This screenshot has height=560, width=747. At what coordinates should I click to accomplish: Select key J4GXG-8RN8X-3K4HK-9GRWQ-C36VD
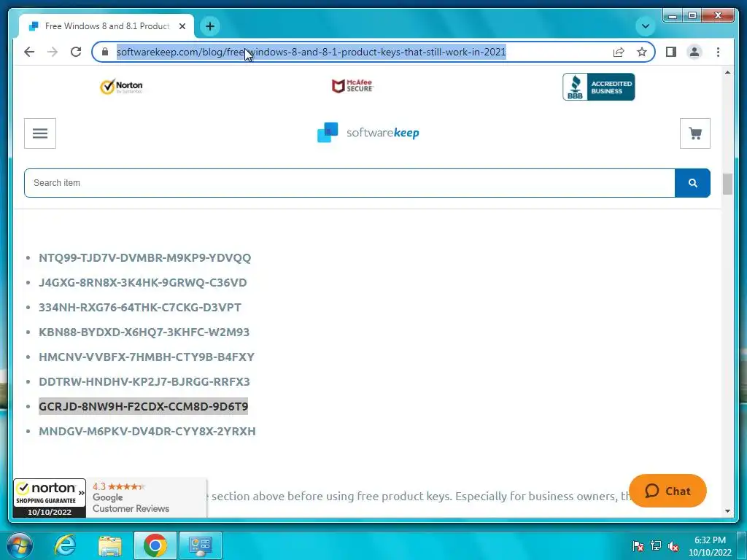(143, 282)
